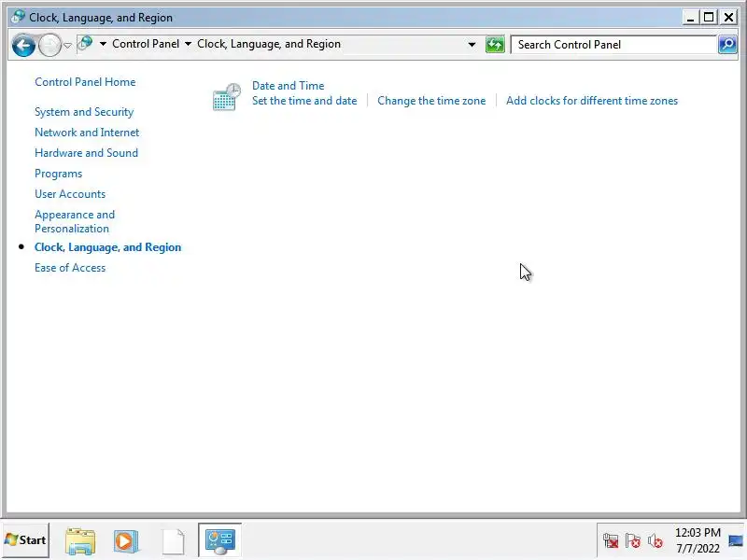Click the search magnifier icon
Image resolution: width=747 pixels, height=560 pixels.
coord(727,45)
